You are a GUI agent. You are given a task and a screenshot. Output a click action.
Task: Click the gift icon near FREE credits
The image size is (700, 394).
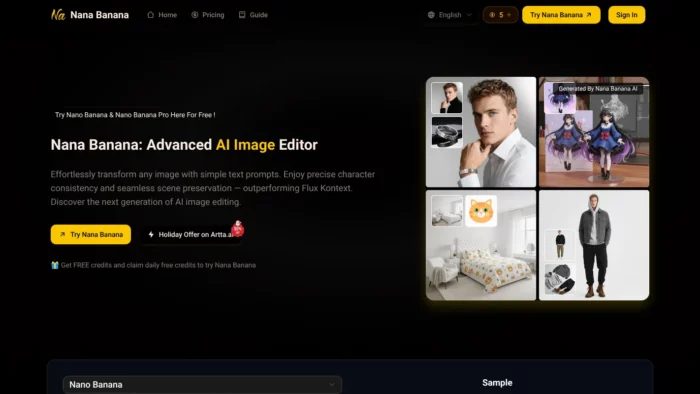pos(54,265)
